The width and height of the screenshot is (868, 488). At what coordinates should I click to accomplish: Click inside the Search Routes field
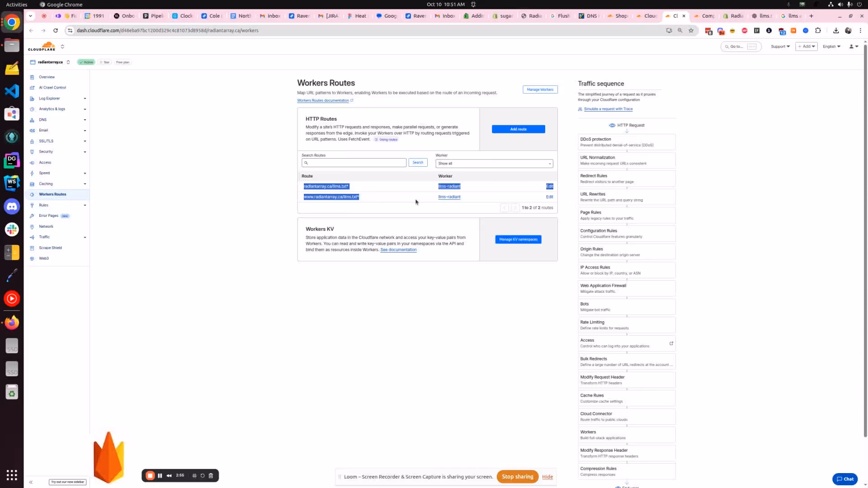tap(354, 163)
